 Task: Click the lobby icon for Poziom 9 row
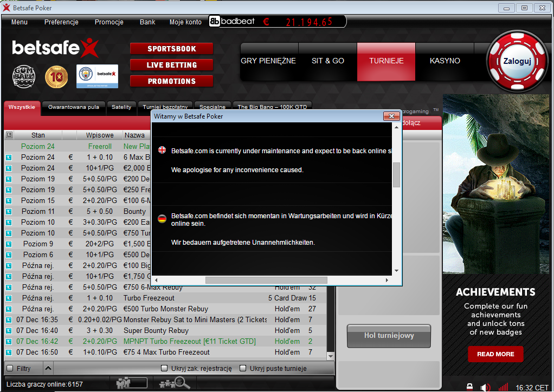[9, 244]
